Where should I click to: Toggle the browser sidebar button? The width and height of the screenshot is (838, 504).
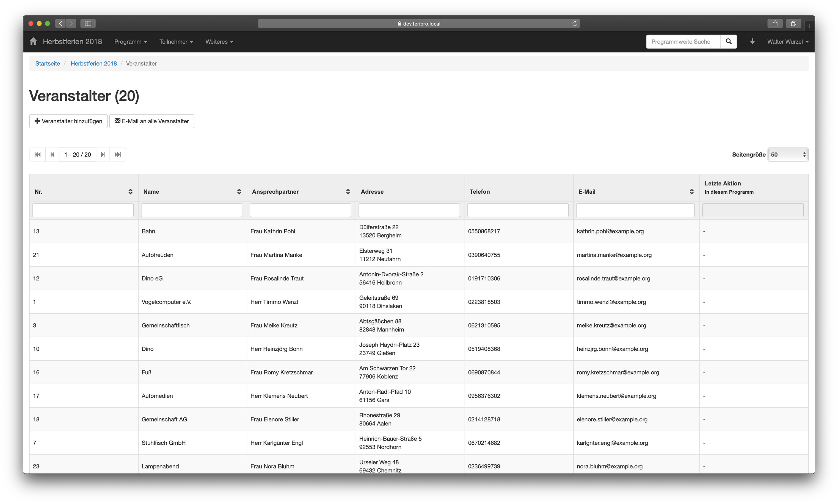pos(88,23)
